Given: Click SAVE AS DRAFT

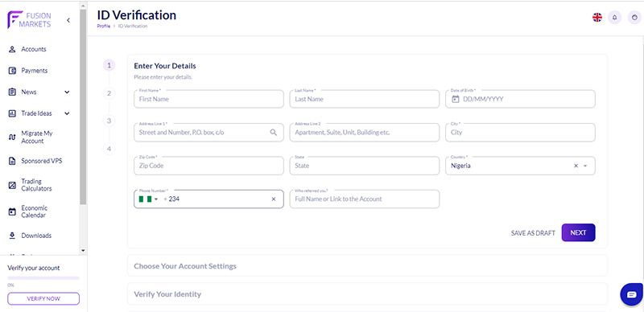Looking at the screenshot, I should click(533, 233).
